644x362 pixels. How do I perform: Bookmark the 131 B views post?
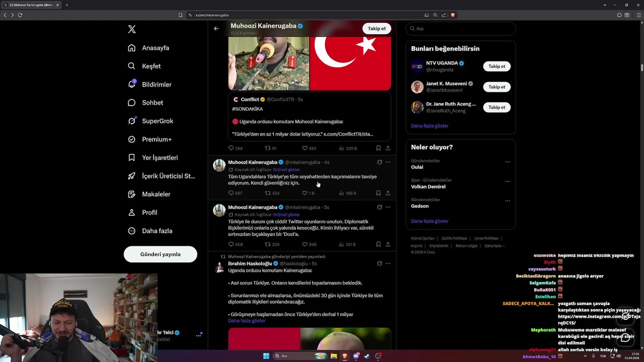(x=378, y=244)
